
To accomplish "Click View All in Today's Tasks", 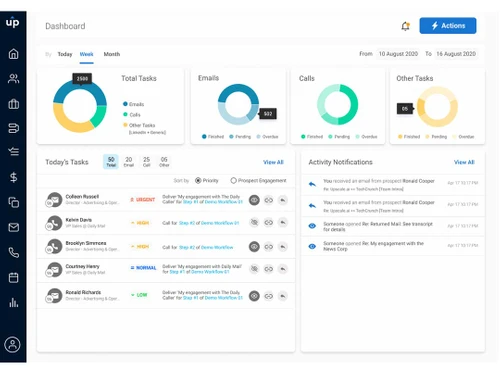I will (273, 162).
